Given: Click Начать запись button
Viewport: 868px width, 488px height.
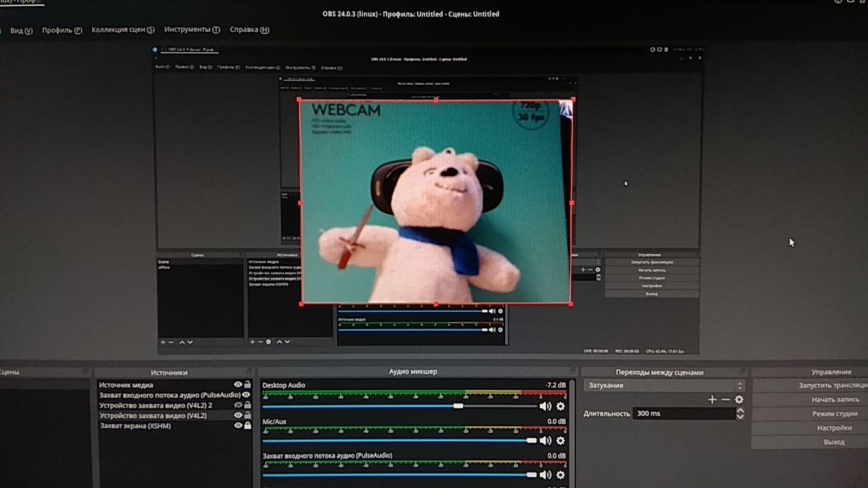Looking at the screenshot, I should [x=810, y=400].
